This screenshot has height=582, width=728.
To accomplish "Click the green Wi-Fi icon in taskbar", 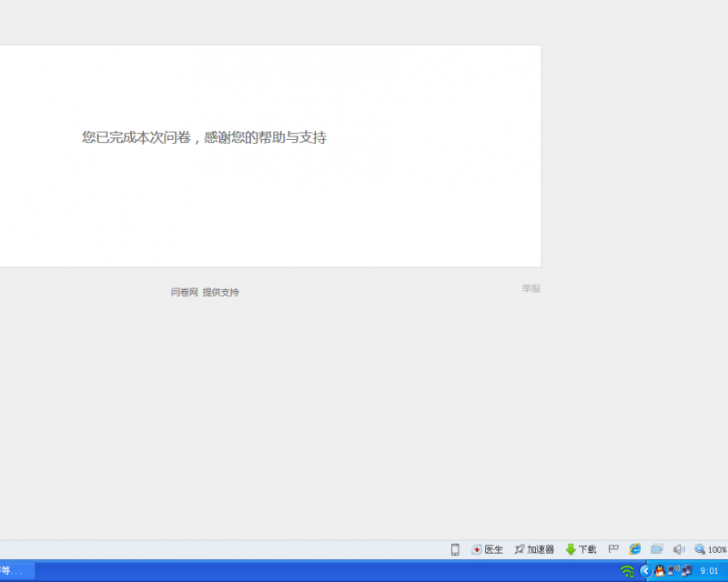I will coord(627,571).
